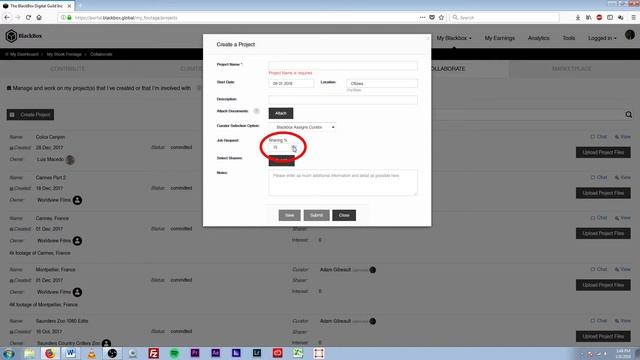
Task: Open the page actions three-dot menu
Action: coord(422,18)
